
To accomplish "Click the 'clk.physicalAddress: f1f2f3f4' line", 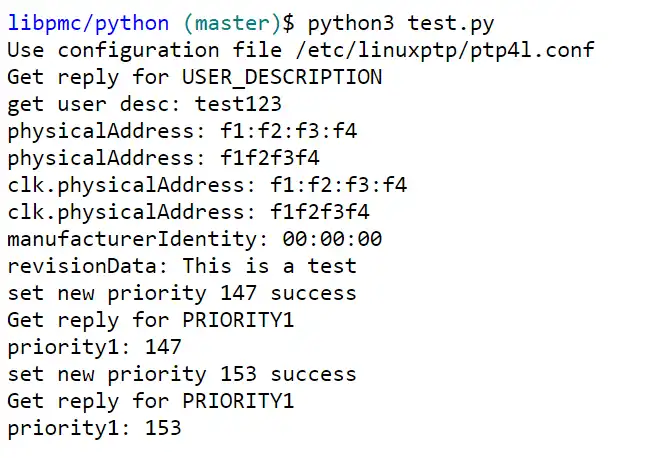I will coord(188,211).
